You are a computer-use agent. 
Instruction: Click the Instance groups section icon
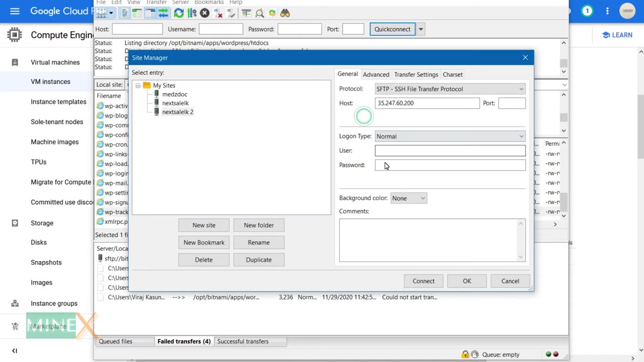[15, 303]
